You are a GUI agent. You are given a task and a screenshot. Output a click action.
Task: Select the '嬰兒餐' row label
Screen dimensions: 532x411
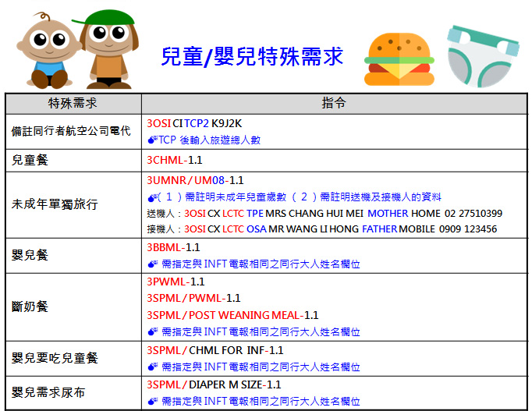(30, 255)
